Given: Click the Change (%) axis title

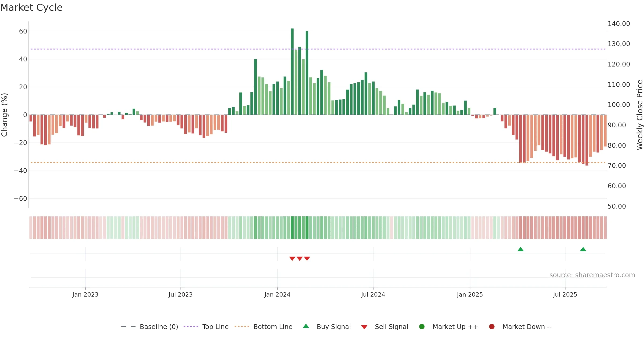Looking at the screenshot, I should tap(4, 115).
